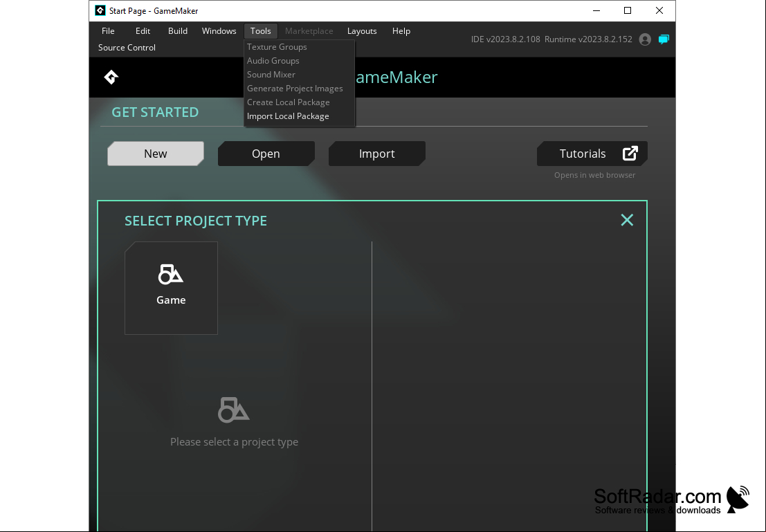766x532 pixels.
Task: Open the File menu
Action: click(x=108, y=30)
